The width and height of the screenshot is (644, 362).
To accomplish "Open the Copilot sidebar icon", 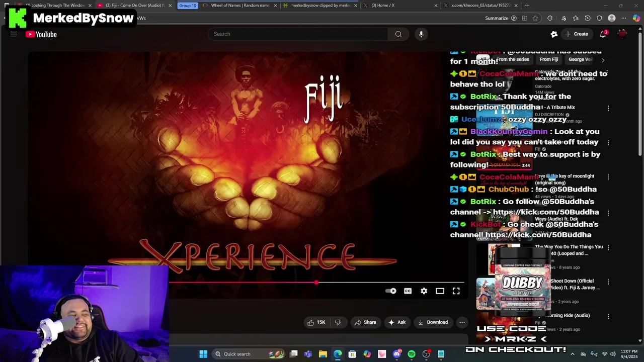I will pos(636,18).
